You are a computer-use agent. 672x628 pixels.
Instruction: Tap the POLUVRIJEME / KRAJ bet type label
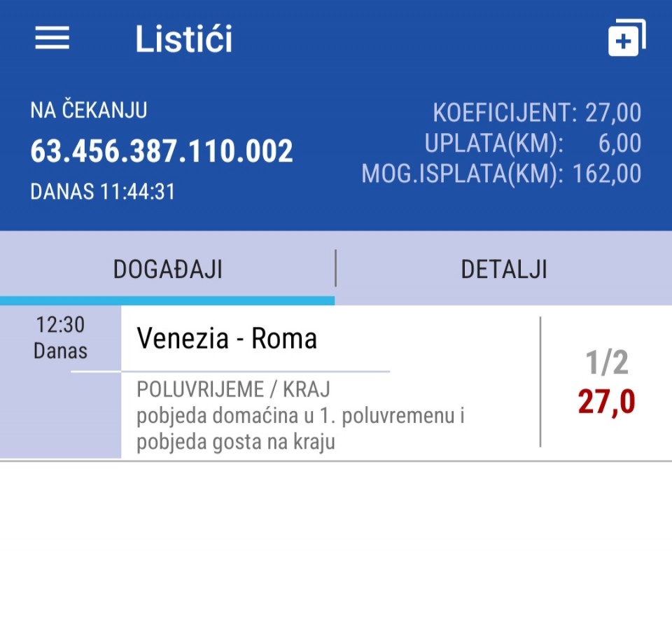point(233,389)
